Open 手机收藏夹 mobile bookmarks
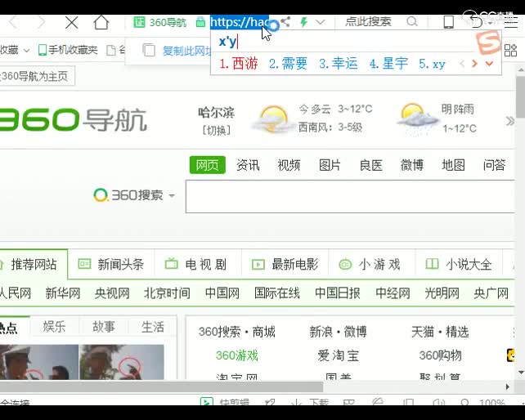The height and width of the screenshot is (420, 525). [x=68, y=50]
